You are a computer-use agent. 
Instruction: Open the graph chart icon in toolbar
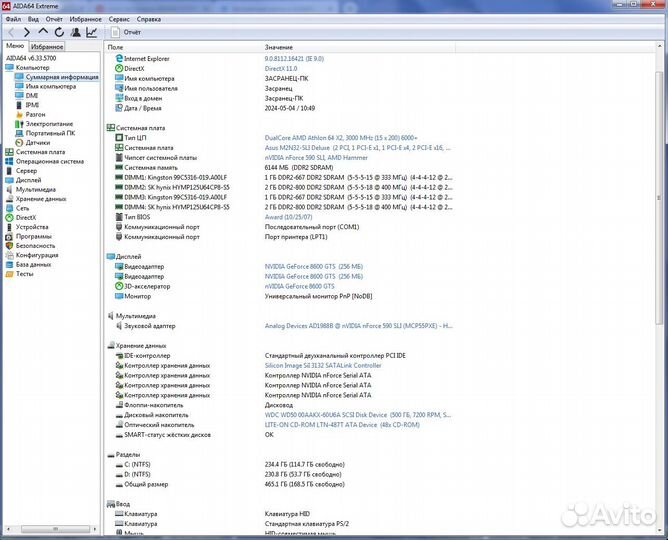[92, 32]
